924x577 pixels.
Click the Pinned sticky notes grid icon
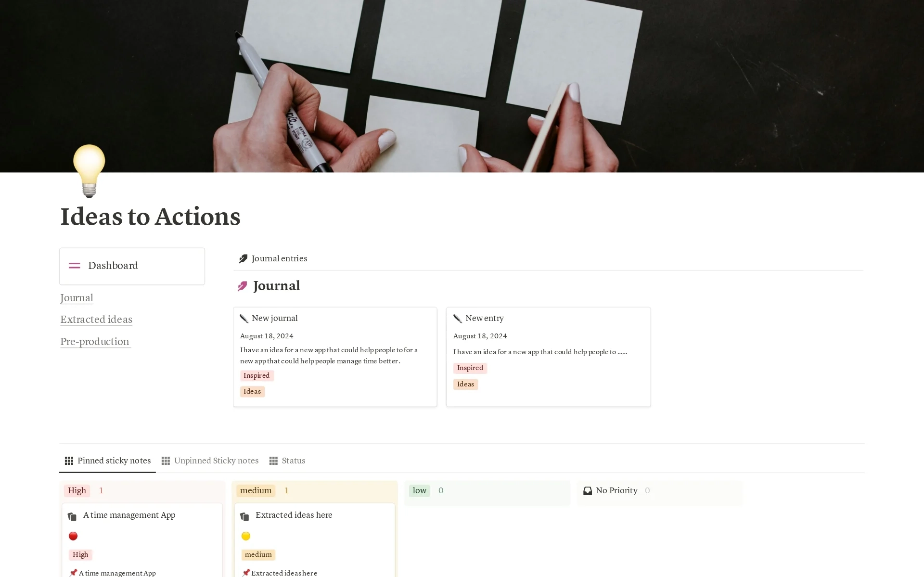tap(68, 460)
